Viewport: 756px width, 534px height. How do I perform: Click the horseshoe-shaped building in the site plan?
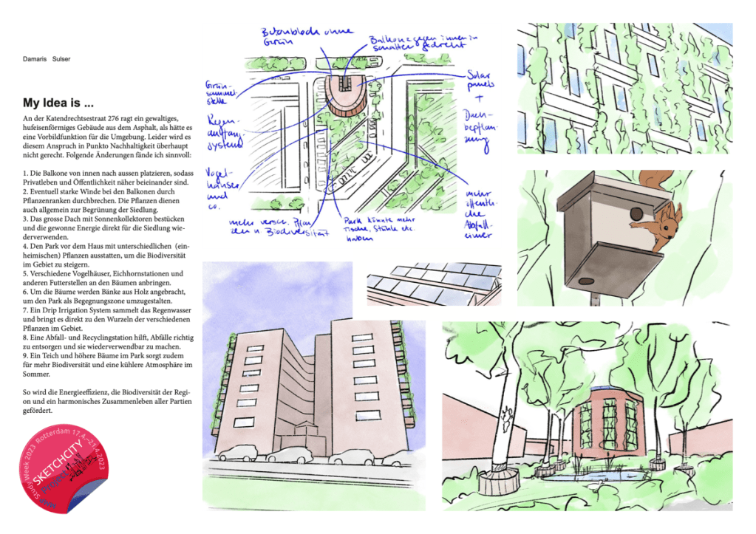point(344,95)
